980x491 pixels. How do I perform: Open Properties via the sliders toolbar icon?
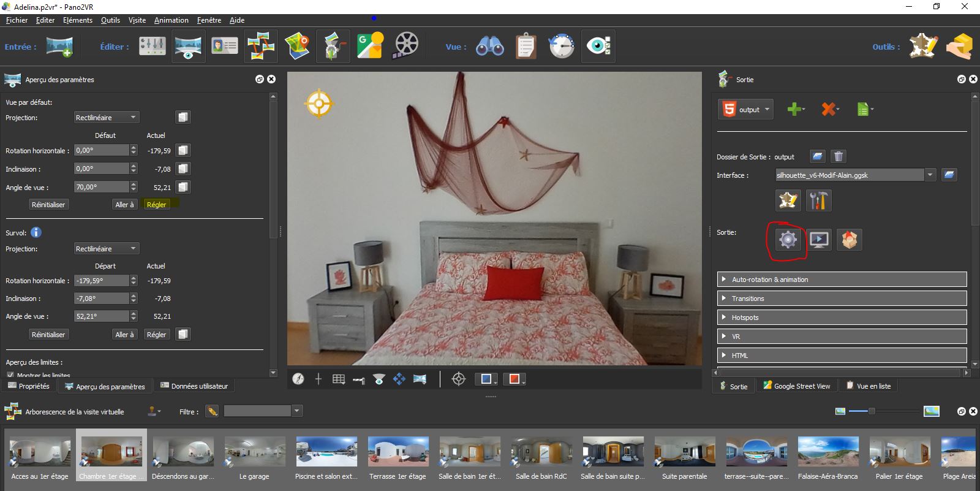pyautogui.click(x=152, y=46)
